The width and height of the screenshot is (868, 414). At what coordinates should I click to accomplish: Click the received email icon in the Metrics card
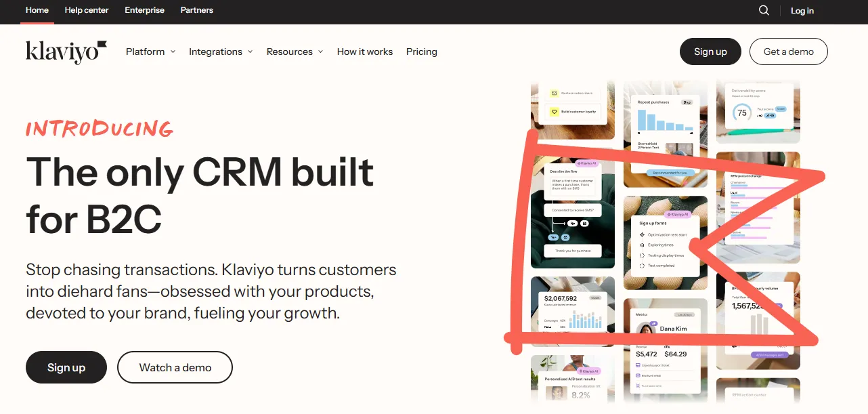click(x=638, y=375)
